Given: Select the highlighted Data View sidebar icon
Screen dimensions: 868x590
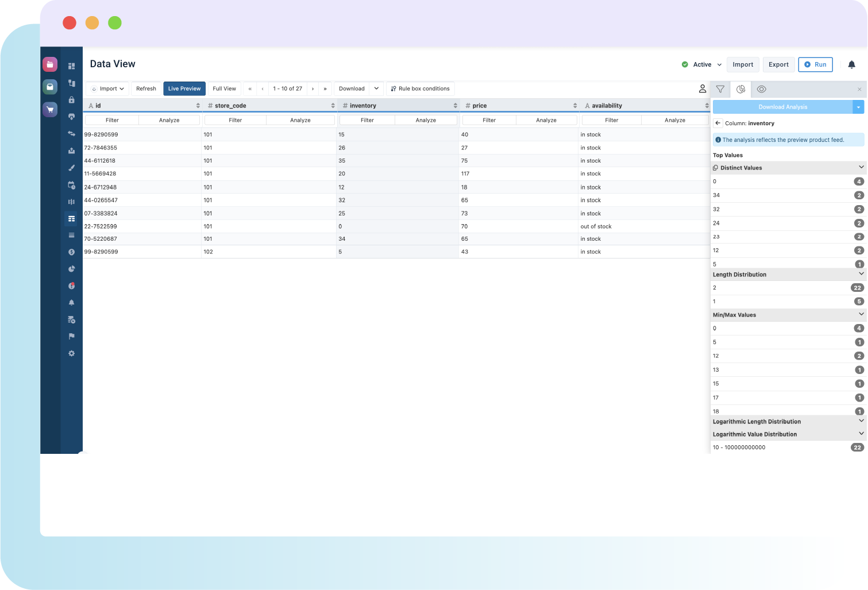Looking at the screenshot, I should [x=71, y=218].
